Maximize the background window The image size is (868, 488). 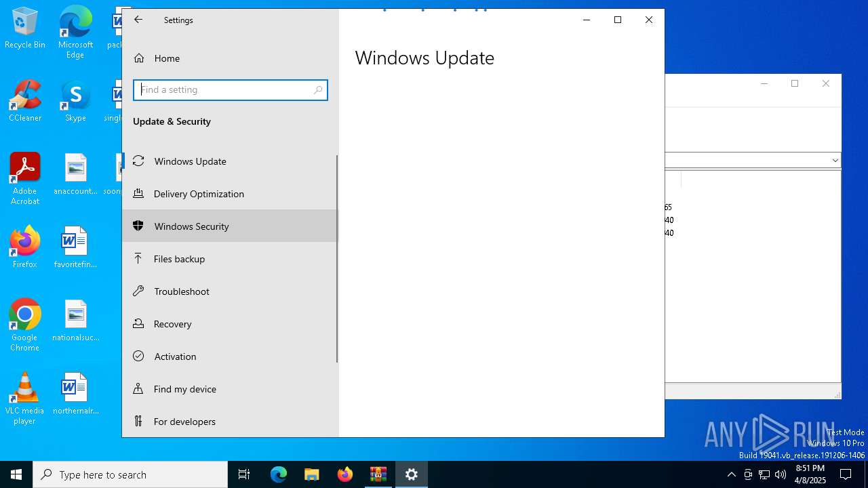[x=795, y=83]
